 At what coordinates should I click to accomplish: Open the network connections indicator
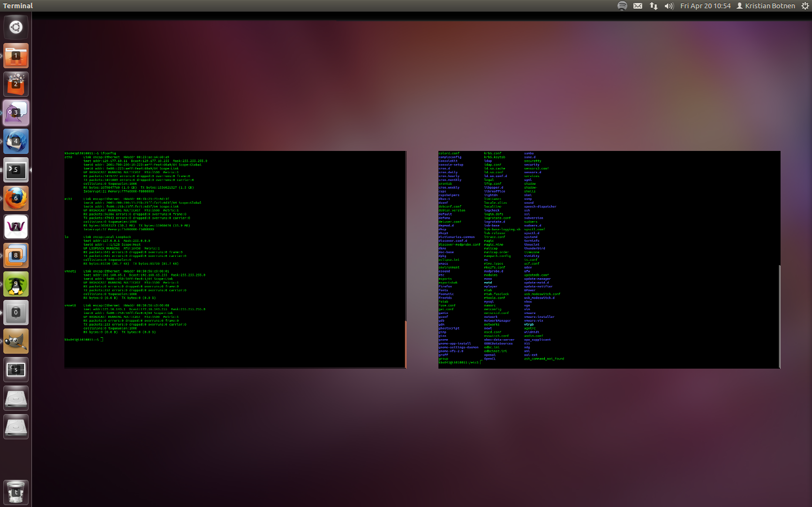[653, 6]
